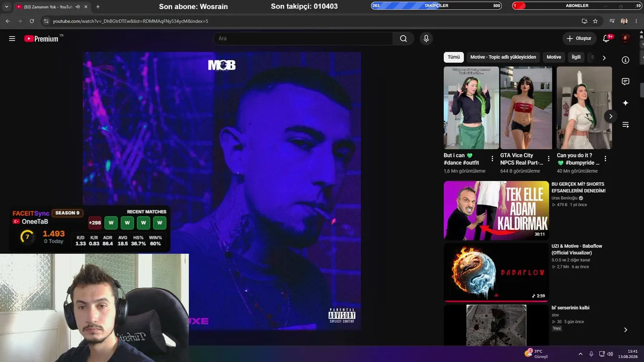Go back to the previous page
Viewport: 644px width, 362px height.
point(8,21)
